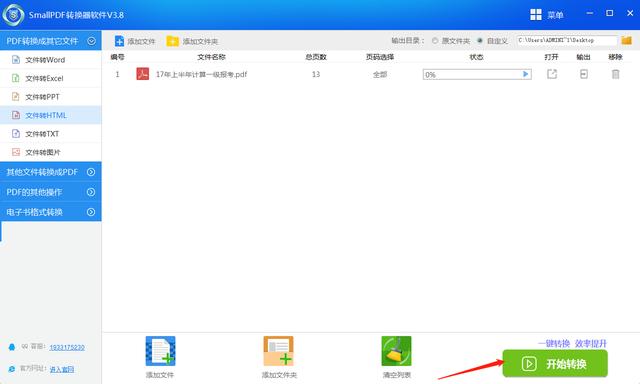Image resolution: width=640 pixels, height=384 pixels.
Task: Select 文件转图片 option
Action: tap(51, 152)
